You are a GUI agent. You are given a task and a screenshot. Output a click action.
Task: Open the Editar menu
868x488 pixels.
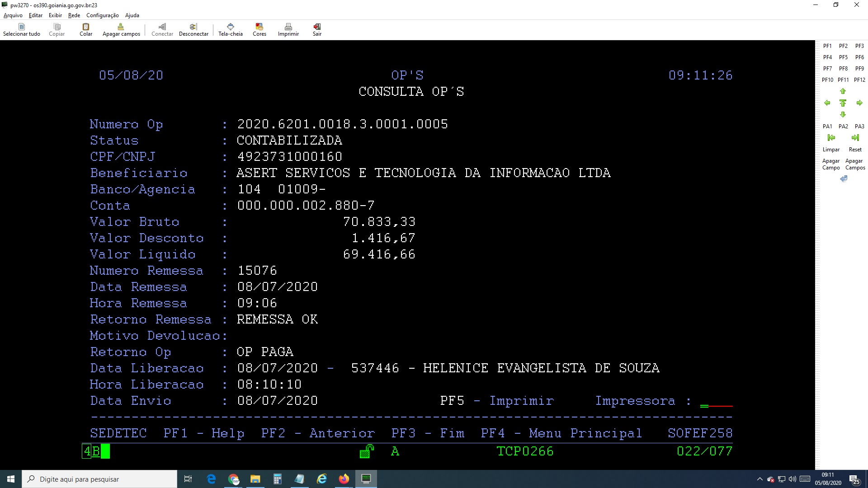click(35, 15)
